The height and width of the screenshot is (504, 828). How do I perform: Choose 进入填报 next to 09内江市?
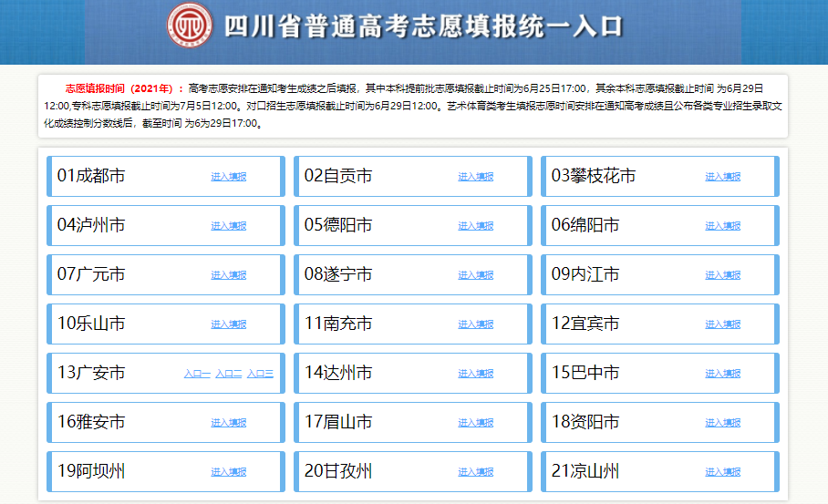[723, 275]
